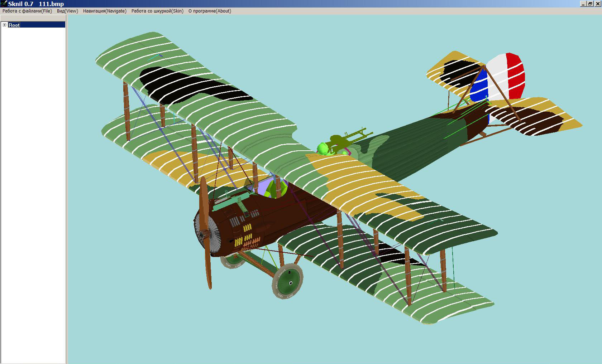602x364 pixels.
Task: Restore down the Sknil window
Action: (x=590, y=4)
